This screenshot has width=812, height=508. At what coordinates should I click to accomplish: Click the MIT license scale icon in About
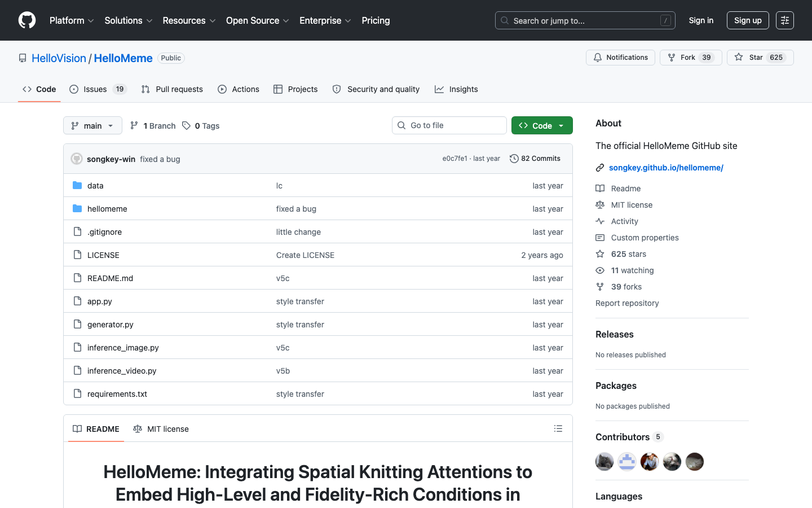point(600,205)
